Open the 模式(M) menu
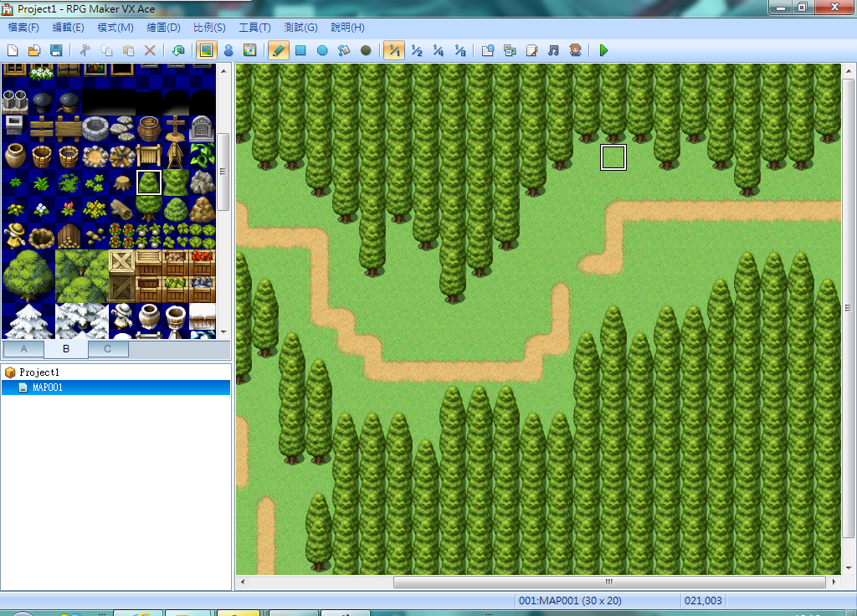This screenshot has width=857, height=616. (115, 28)
